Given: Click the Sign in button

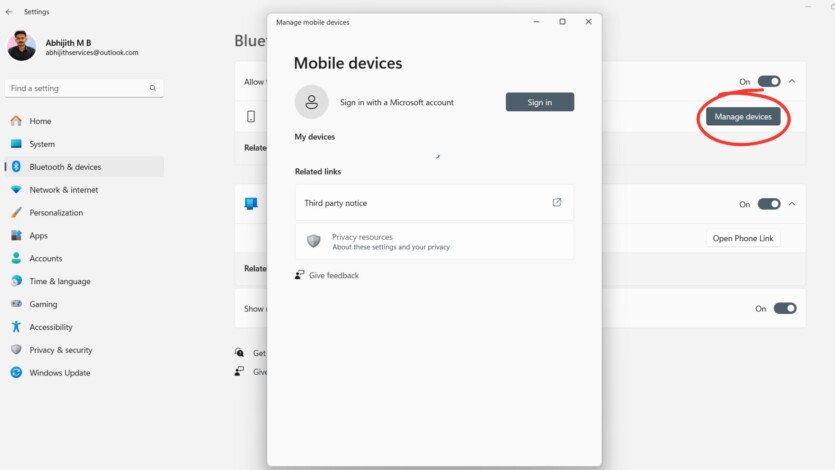Looking at the screenshot, I should pyautogui.click(x=539, y=102).
